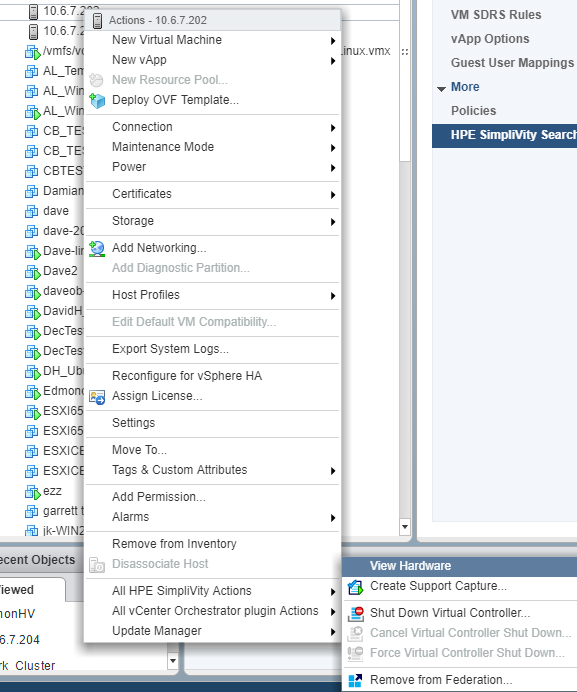Screen dimensions: 577x692
Task: Expand the Alarms submenu arrow
Action: click(x=333, y=518)
